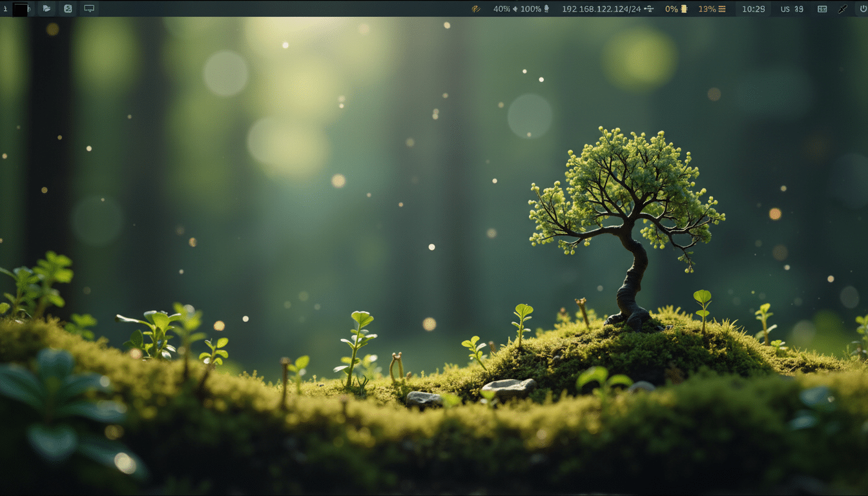This screenshot has height=496, width=868.
Task: Open the network menu via the IP address display
Action: pyautogui.click(x=601, y=8)
